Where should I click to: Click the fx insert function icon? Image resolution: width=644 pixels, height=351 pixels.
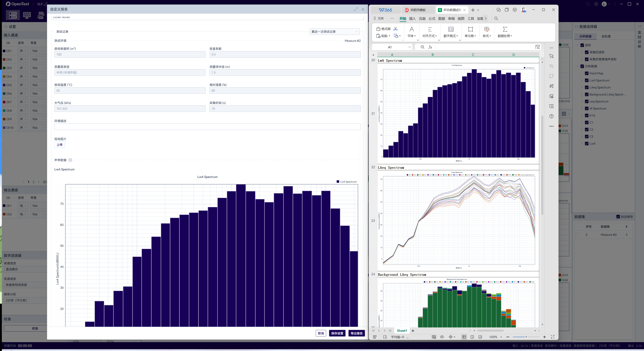(430, 47)
